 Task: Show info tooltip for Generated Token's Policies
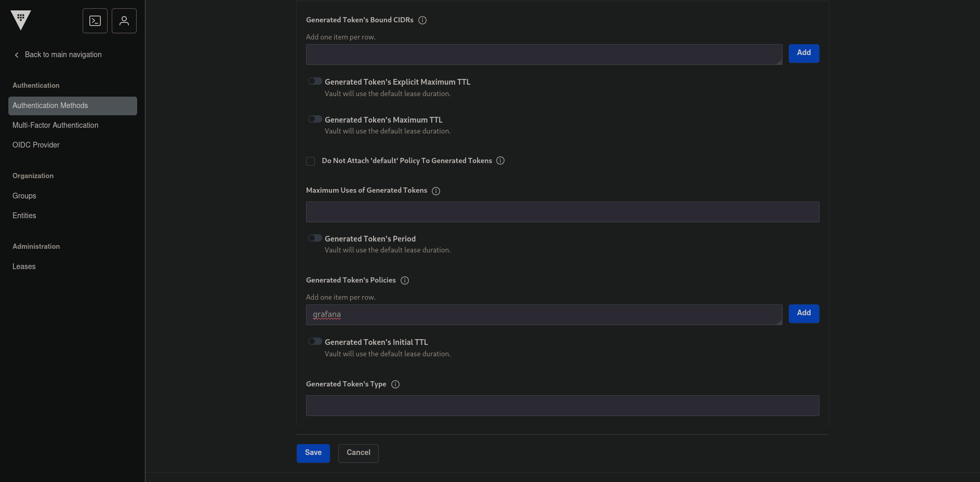405,280
